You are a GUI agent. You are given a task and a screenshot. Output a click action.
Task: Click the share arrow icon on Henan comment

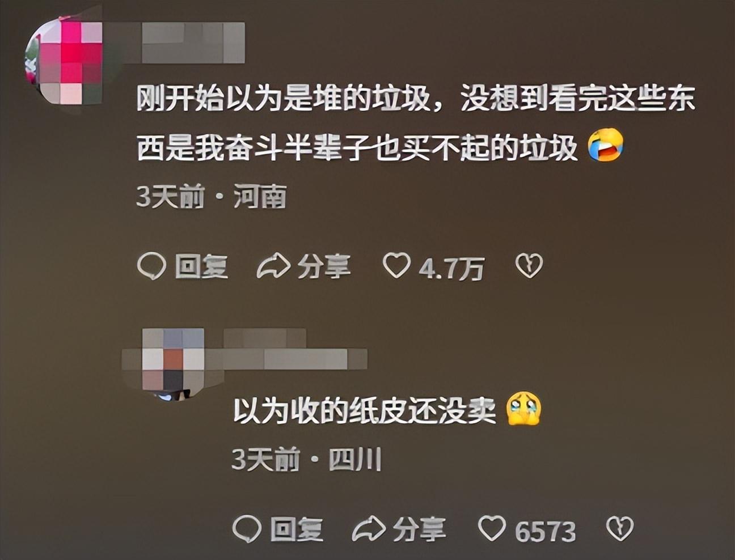[273, 266]
